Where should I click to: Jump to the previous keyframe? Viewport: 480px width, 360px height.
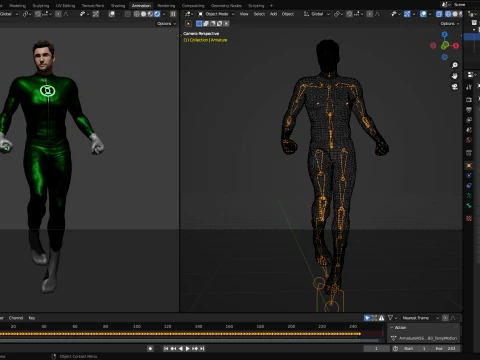[x=173, y=348]
